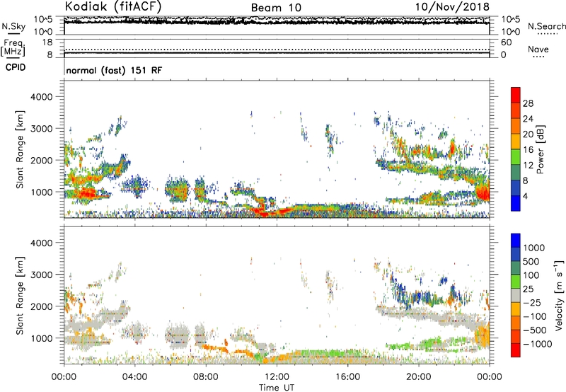Click the 'Nave' legend label

point(538,49)
